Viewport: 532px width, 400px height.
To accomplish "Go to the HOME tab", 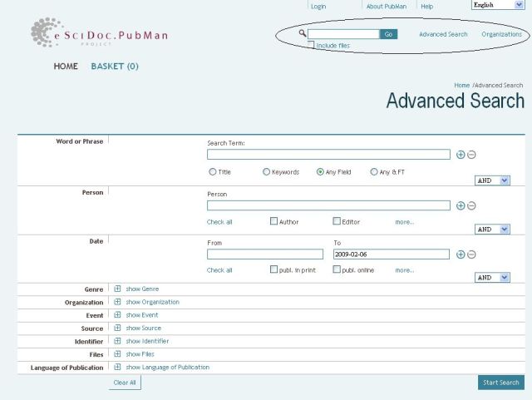I will (66, 67).
